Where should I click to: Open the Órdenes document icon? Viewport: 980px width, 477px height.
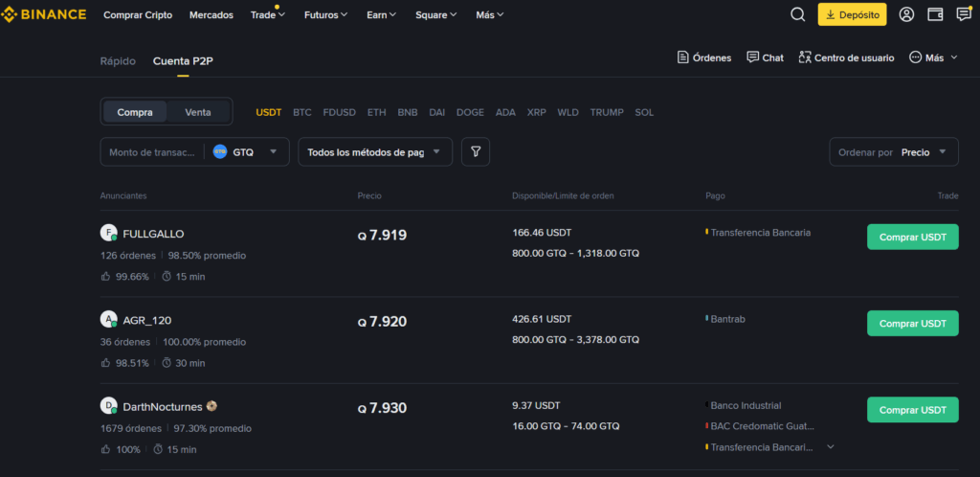click(x=683, y=57)
